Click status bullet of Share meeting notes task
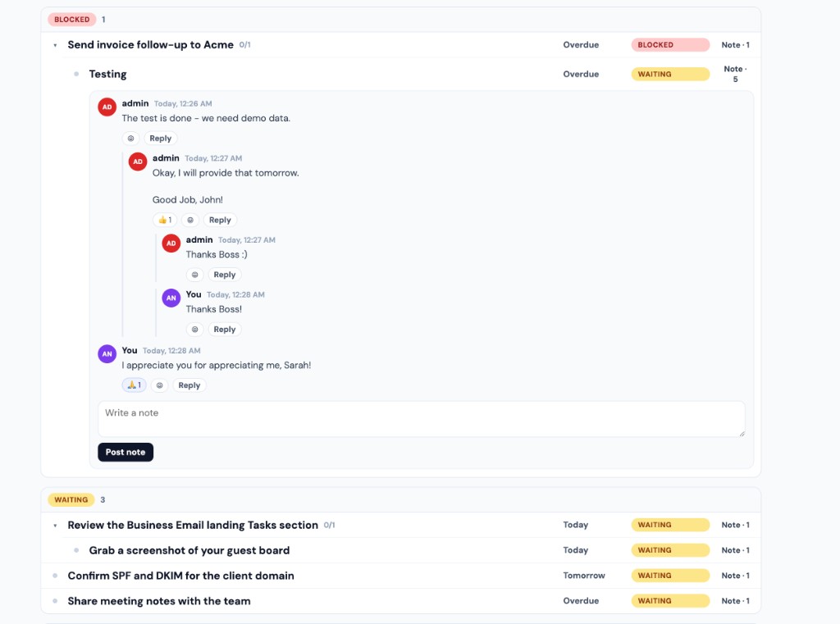This screenshot has height=624, width=840. pos(55,601)
